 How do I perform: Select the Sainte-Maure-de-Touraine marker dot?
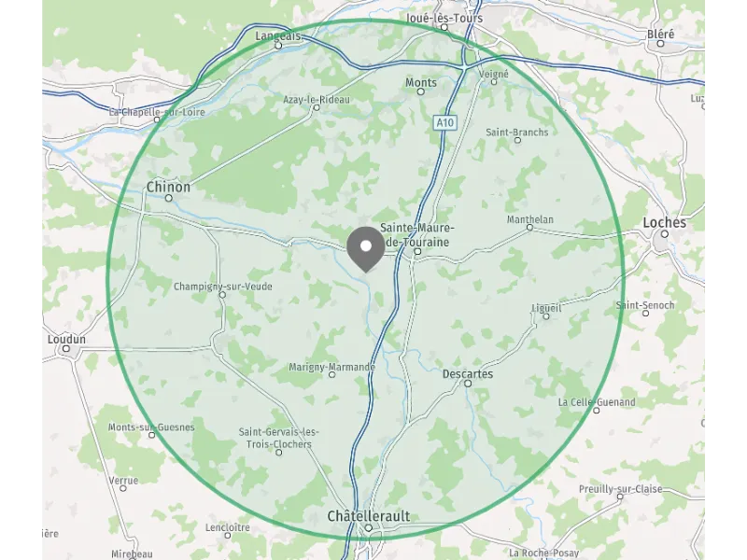[417, 251]
